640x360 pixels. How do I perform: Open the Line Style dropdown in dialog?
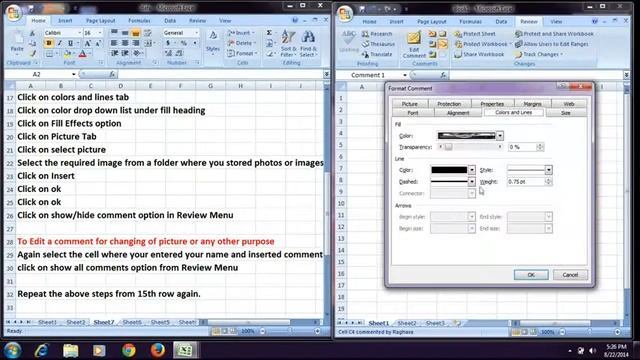pos(548,170)
